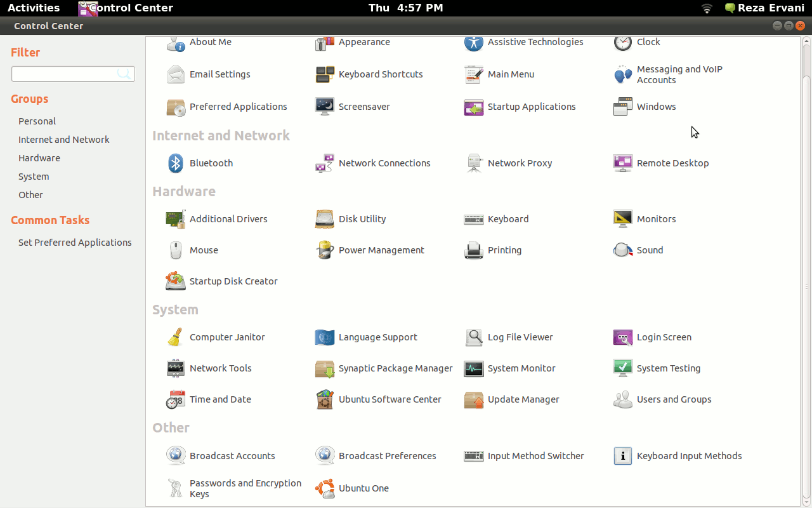Viewport: 812px width, 508px height.
Task: Open Windows preferences icon
Action: click(623, 107)
